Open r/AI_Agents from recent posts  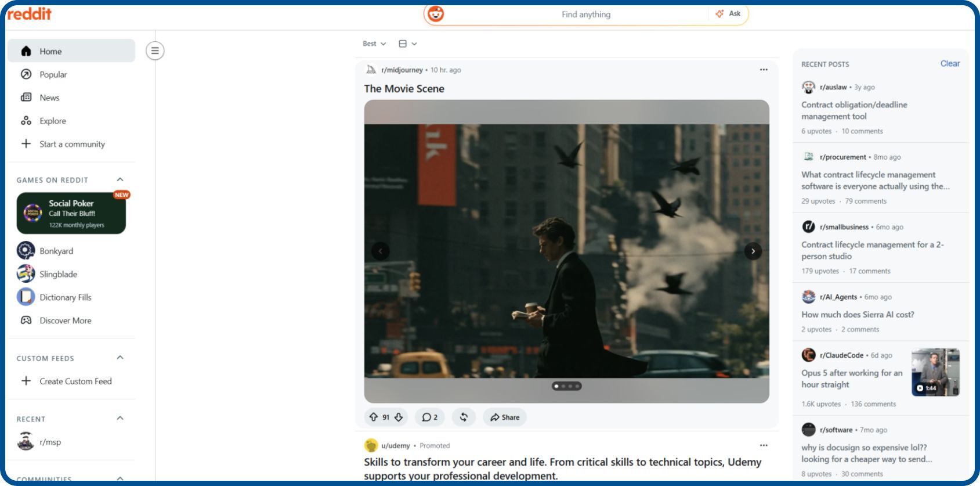coord(838,297)
